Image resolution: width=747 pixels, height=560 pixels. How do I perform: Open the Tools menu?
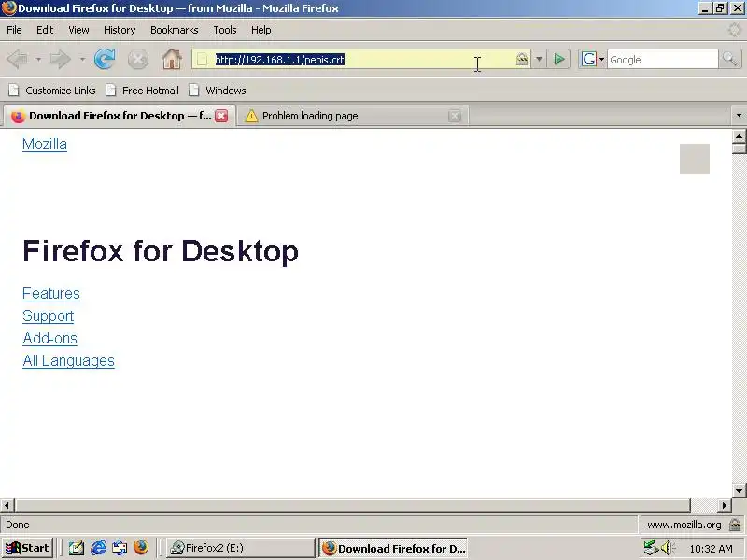225,30
